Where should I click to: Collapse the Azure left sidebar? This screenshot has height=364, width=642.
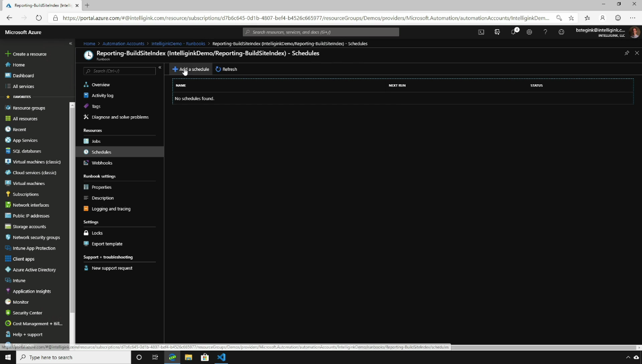click(x=70, y=43)
